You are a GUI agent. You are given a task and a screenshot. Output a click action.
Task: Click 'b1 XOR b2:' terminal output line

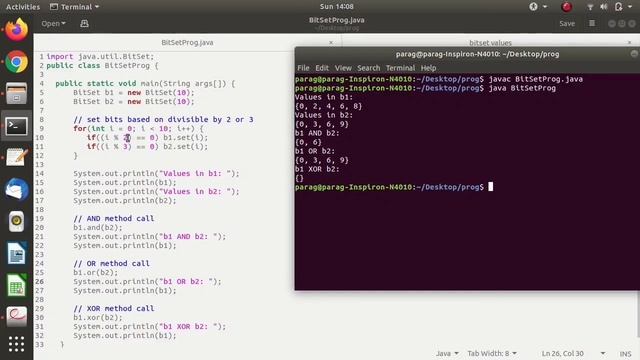coord(317,169)
